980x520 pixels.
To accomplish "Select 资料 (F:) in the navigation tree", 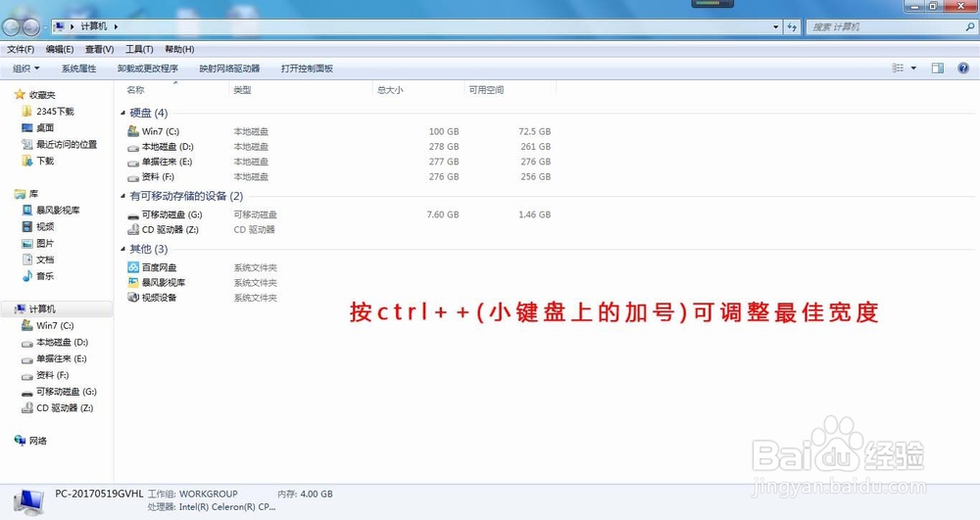I will coord(53,375).
